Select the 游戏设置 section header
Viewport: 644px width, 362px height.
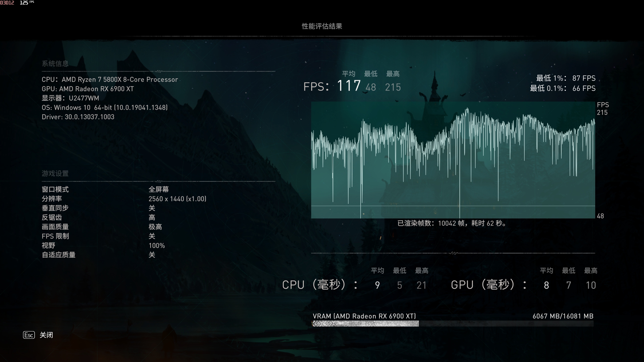55,173
